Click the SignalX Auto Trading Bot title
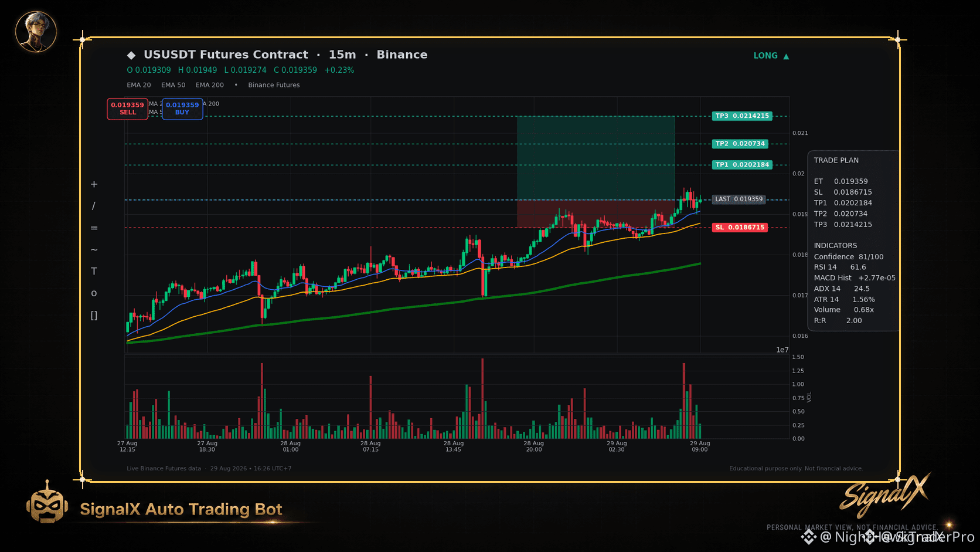The width and height of the screenshot is (980, 552). click(181, 509)
